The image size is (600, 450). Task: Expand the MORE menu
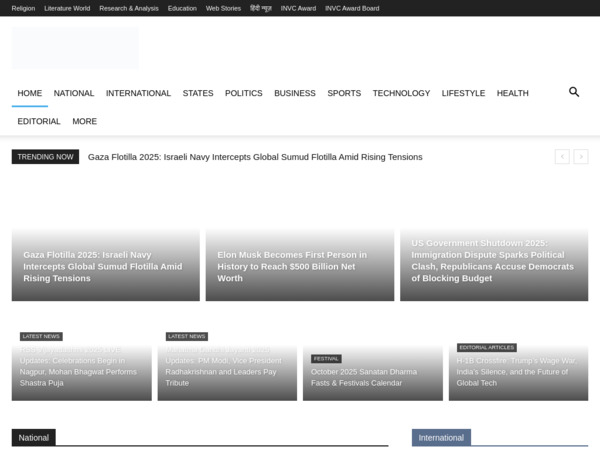(84, 121)
